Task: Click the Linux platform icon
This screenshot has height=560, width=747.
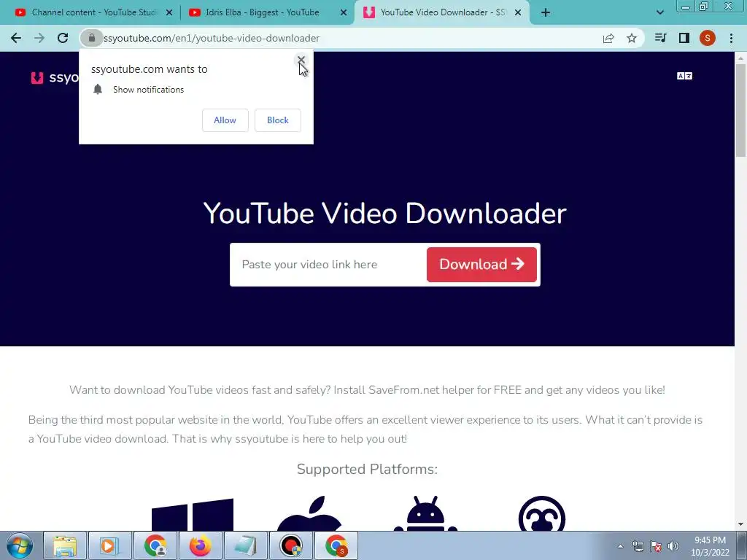Action: [542, 513]
